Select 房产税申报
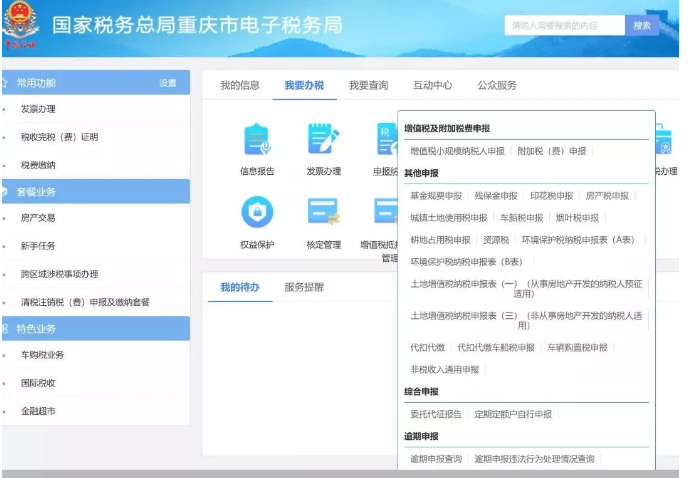The height and width of the screenshot is (478, 689). point(607,196)
